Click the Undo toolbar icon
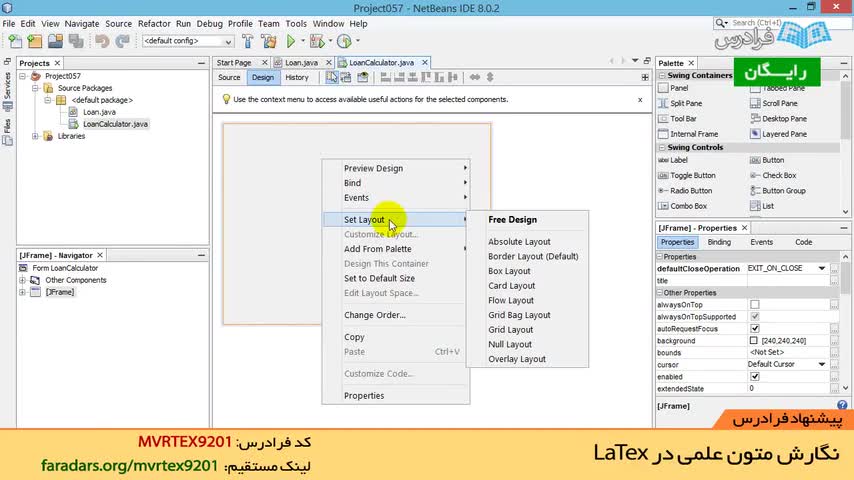The image size is (854, 480). pyautogui.click(x=102, y=41)
